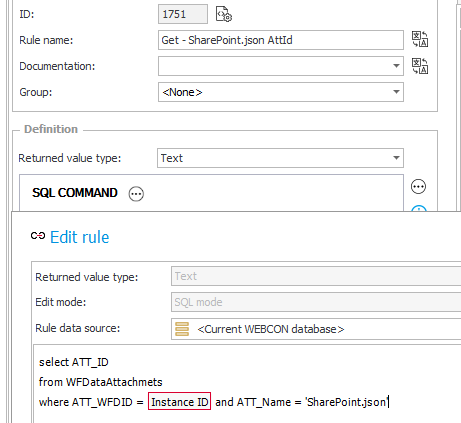The width and height of the screenshot is (461, 423).
Task: Click the disabled Edit mode SQL mode box
Action: pyautogui.click(x=316, y=302)
